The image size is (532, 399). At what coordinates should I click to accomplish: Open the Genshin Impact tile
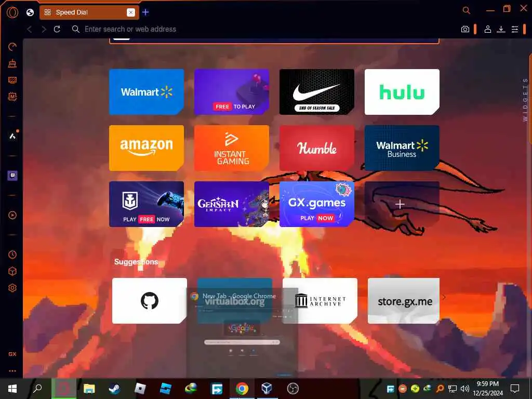click(x=232, y=204)
